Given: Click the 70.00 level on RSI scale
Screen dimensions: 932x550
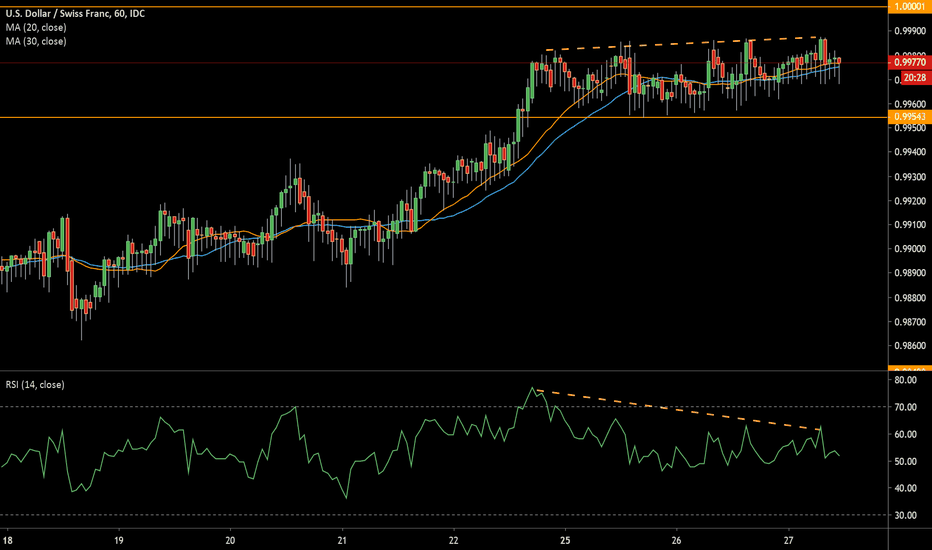Looking at the screenshot, I should pos(909,407).
